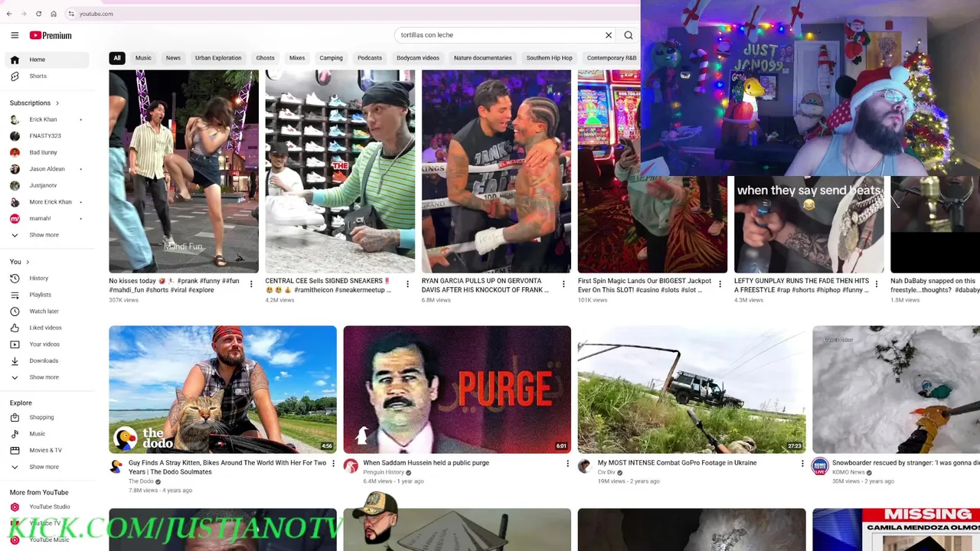980x551 pixels.
Task: Open Your videos
Action: click(47, 344)
